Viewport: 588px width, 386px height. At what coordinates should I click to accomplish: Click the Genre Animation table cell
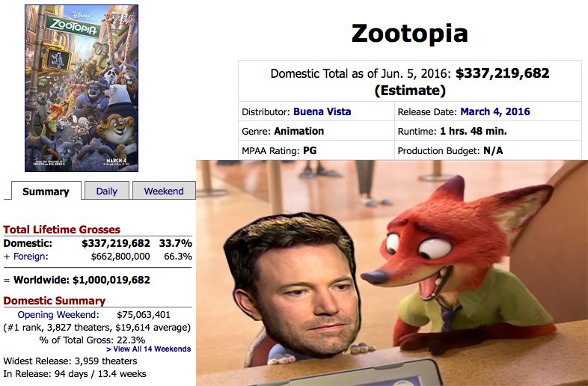316,131
